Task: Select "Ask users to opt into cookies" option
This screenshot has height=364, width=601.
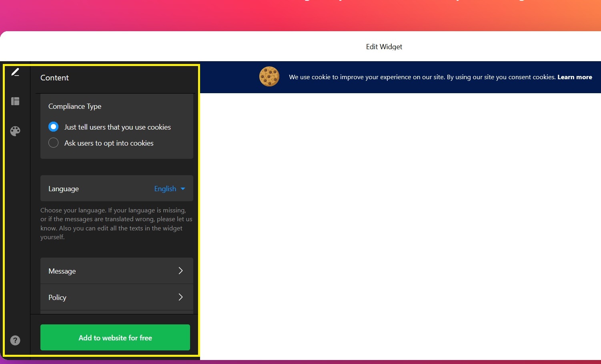Action: coord(54,143)
